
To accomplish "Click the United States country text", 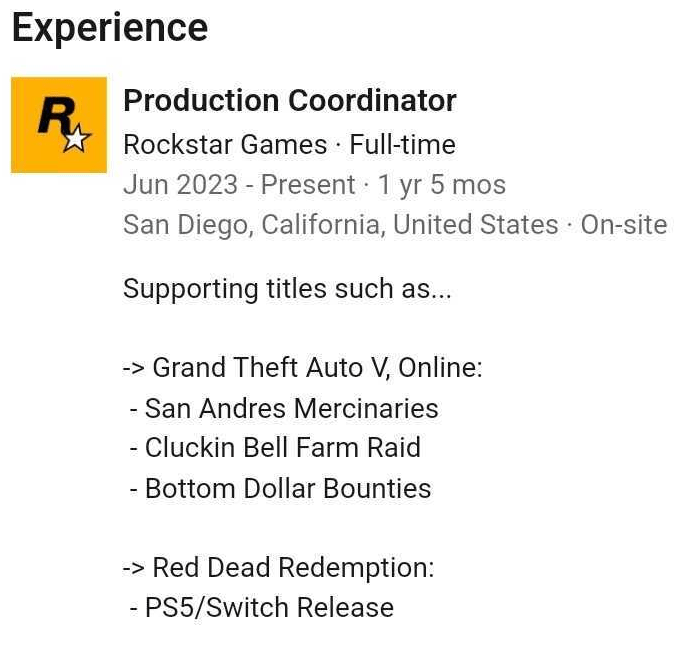I will pyautogui.click(x=475, y=224).
